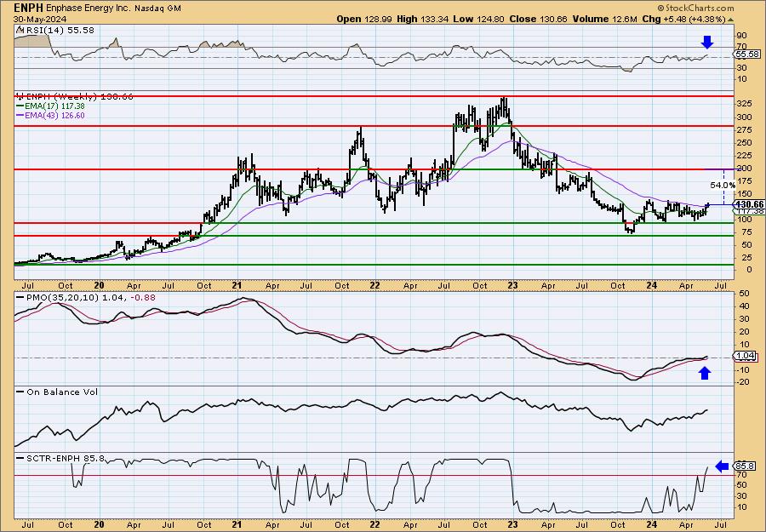The image size is (766, 532).
Task: Click the 130.66 last-price tag on right axis
Action: click(x=749, y=204)
